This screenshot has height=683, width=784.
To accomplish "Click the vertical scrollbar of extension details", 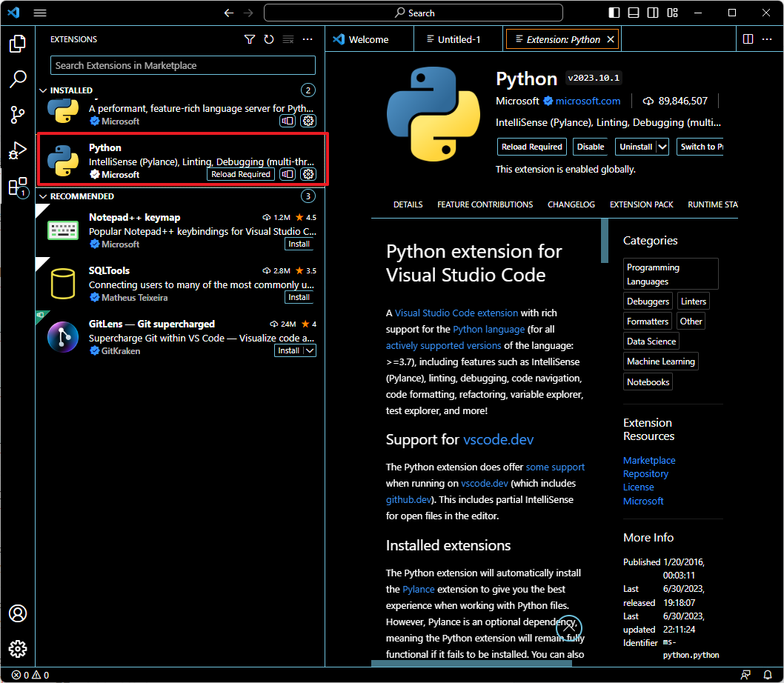I will (605, 241).
